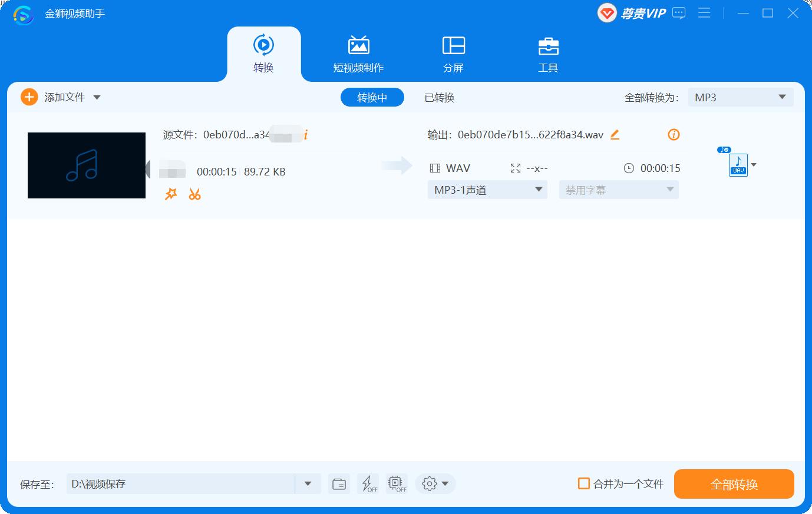Open the output folder icon near the save path

tap(339, 483)
